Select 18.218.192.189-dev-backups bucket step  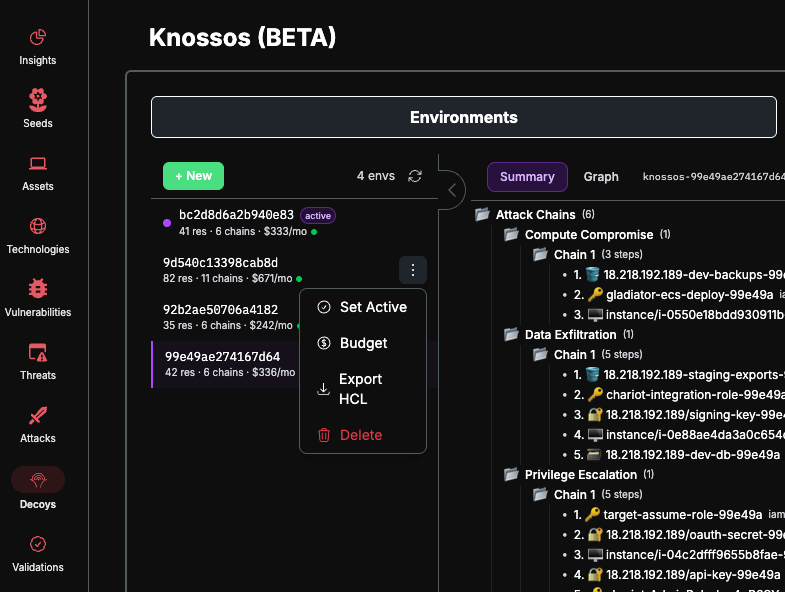(679, 274)
